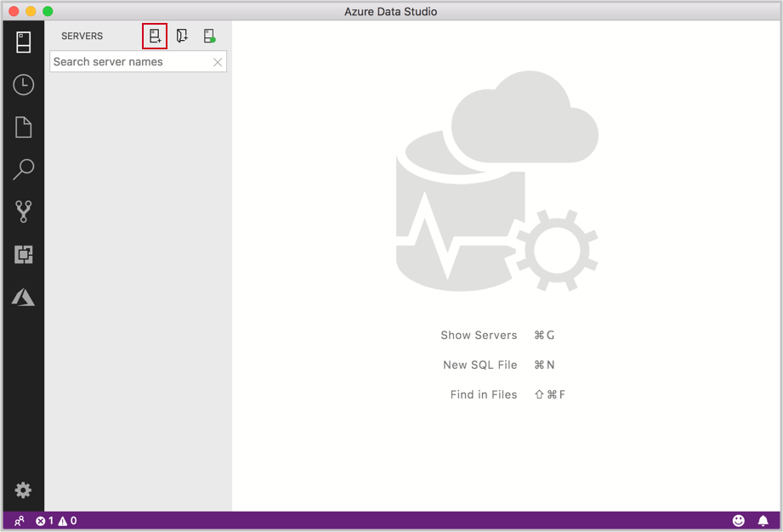Click the New Connection icon
This screenshot has height=532, width=783.
(x=155, y=36)
